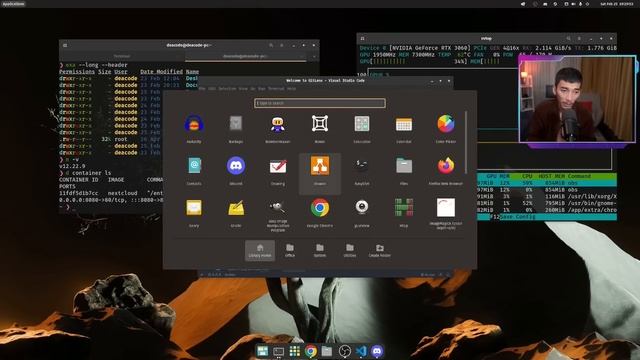
Task: Open the workspaces icon in the dock
Action: [x=262, y=351]
